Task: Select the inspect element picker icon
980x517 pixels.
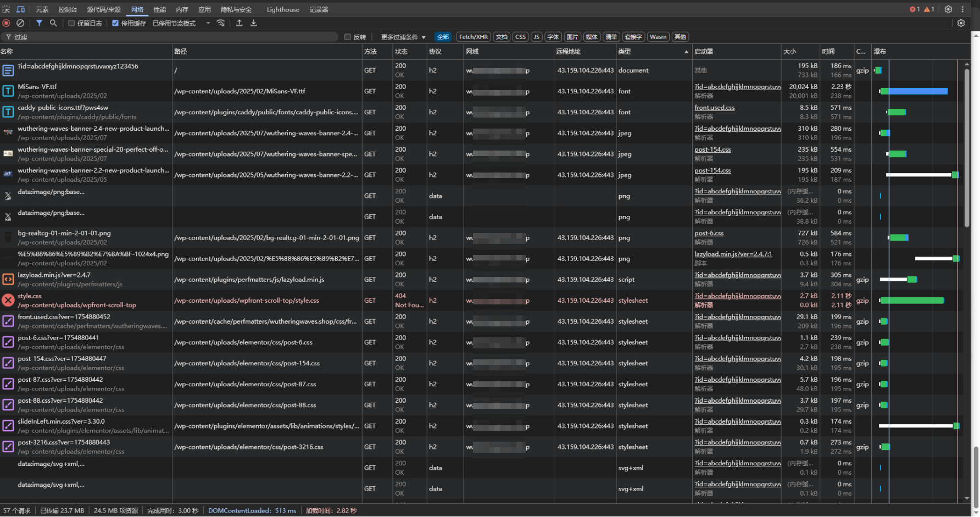Action: click(x=7, y=9)
